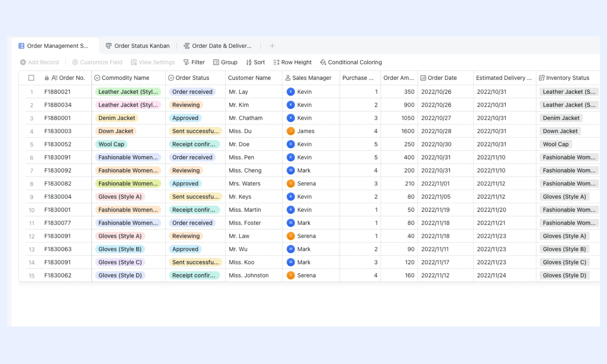The width and height of the screenshot is (607, 364).
Task: Open linked Denim Jacket inventory record
Action: click(561, 118)
